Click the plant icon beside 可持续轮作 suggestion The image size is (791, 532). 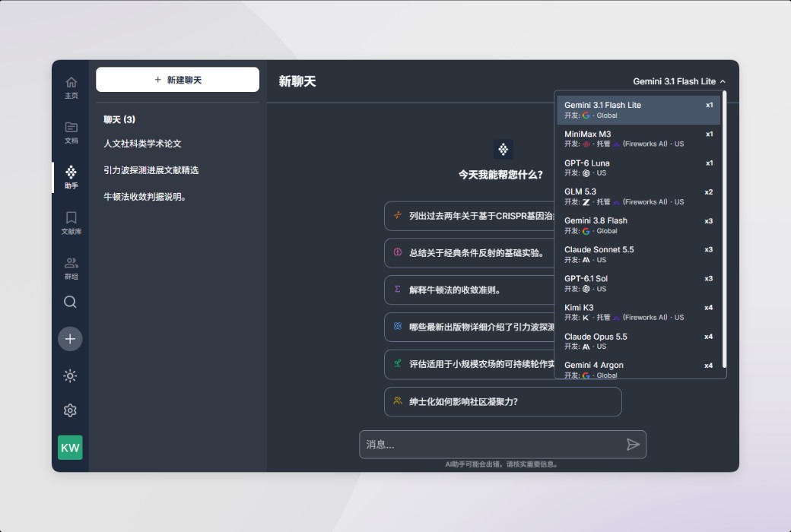point(398,363)
